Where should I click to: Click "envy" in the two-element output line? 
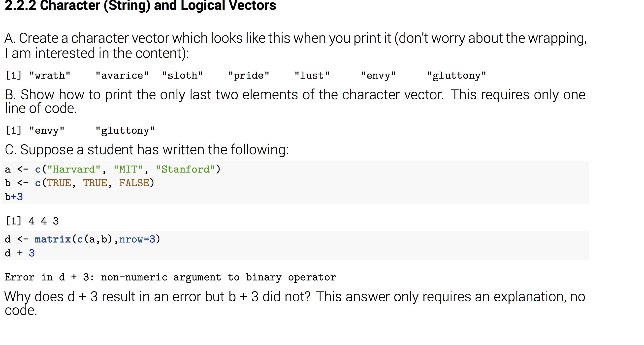[47, 130]
